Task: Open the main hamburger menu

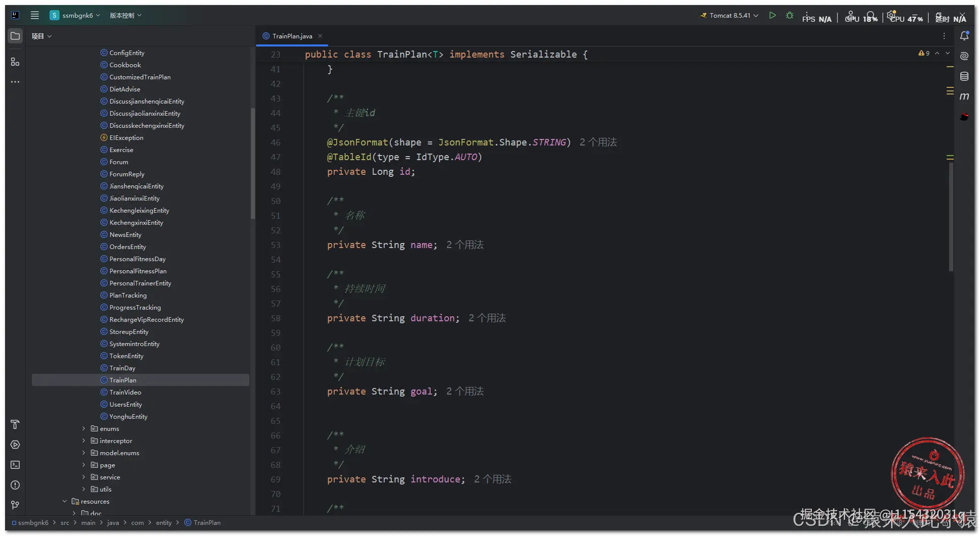Action: point(35,15)
